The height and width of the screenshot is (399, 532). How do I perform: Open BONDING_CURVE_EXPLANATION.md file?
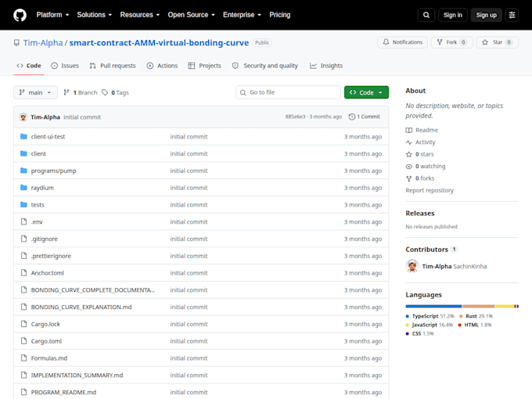(81, 307)
